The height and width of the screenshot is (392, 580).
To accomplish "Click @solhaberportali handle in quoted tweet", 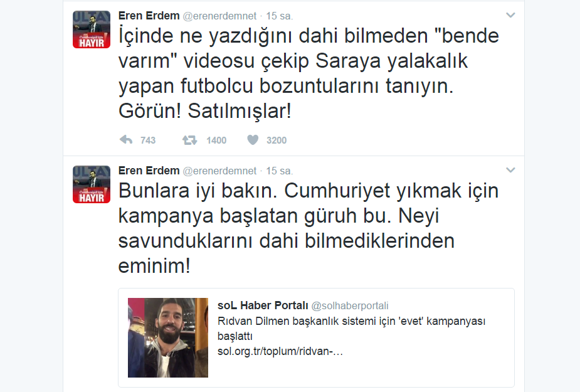I will 350,305.
